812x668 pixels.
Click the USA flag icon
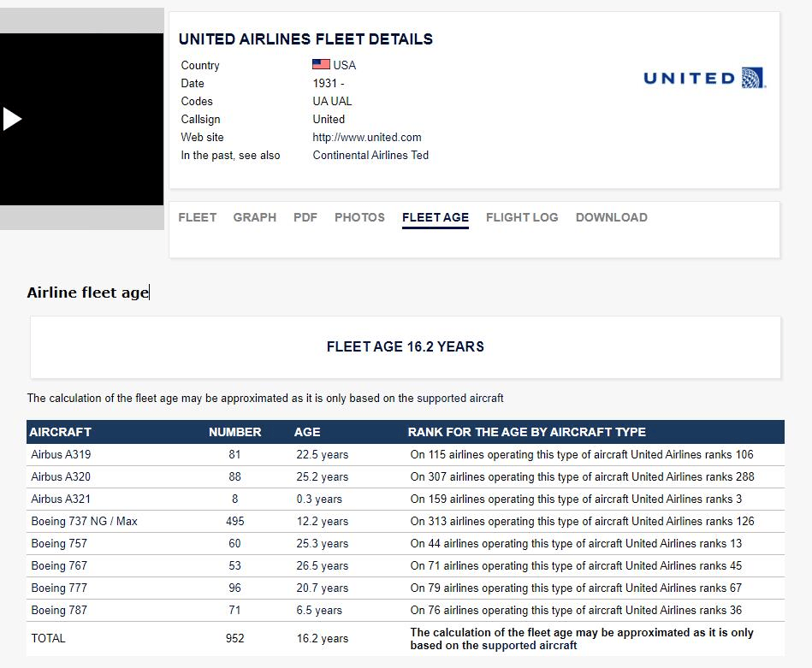pos(321,64)
